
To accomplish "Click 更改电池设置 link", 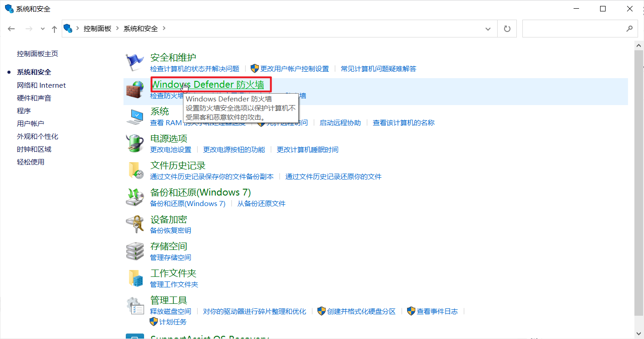I will coord(171,149).
